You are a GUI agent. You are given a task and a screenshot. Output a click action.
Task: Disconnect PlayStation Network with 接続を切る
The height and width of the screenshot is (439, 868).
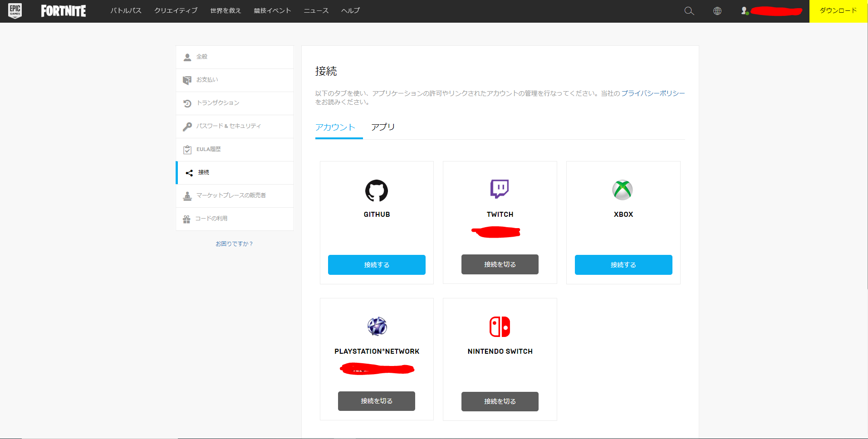pos(377,401)
